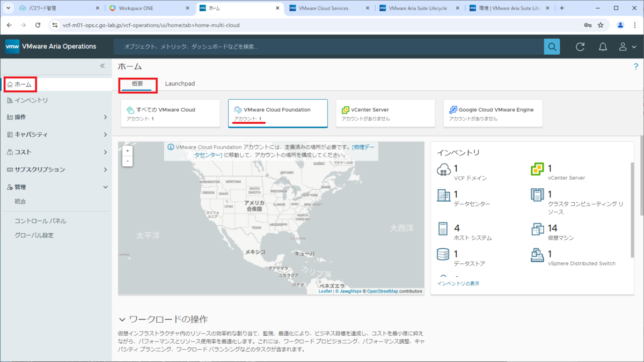Open グローバル設定 in the sidebar
This screenshot has width=644, height=362.
coord(34,235)
